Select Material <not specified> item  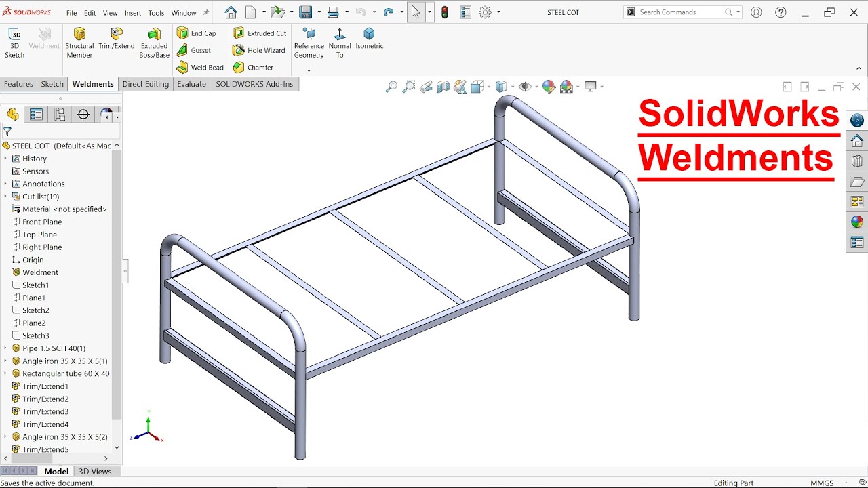64,209
